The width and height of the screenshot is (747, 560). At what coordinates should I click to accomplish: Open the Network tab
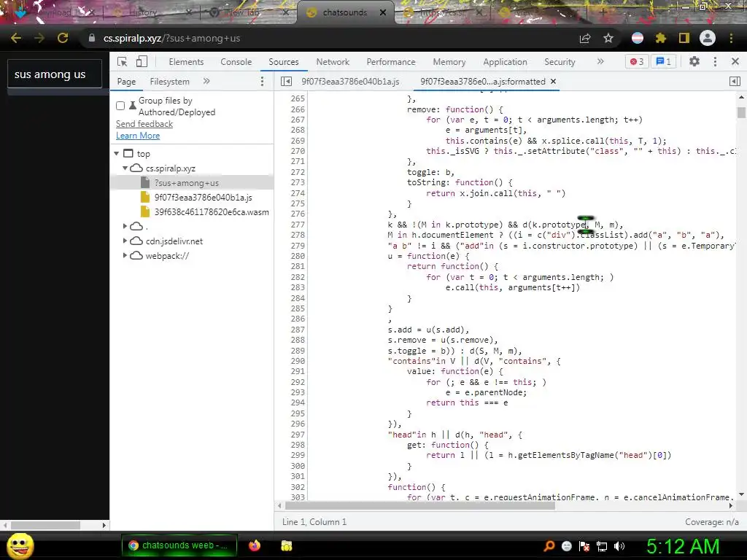pos(333,62)
